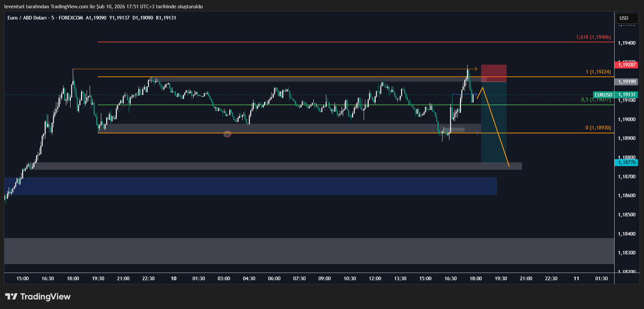Click the 1,18400 price axis label
The width and height of the screenshot is (644, 309).
(627, 233)
